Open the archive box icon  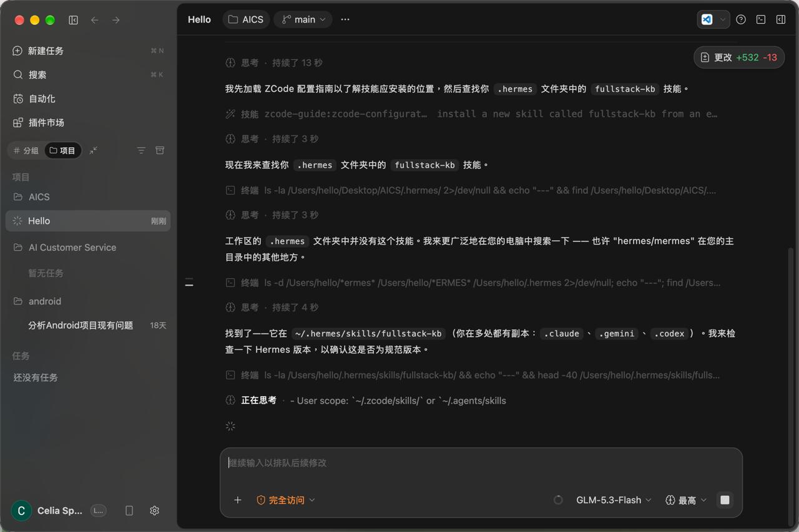(x=160, y=150)
